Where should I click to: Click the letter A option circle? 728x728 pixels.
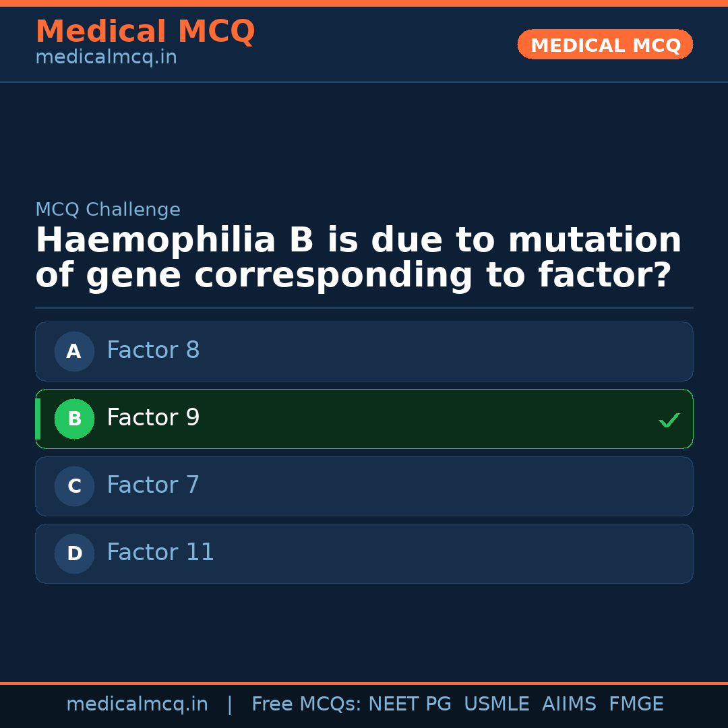click(x=74, y=351)
